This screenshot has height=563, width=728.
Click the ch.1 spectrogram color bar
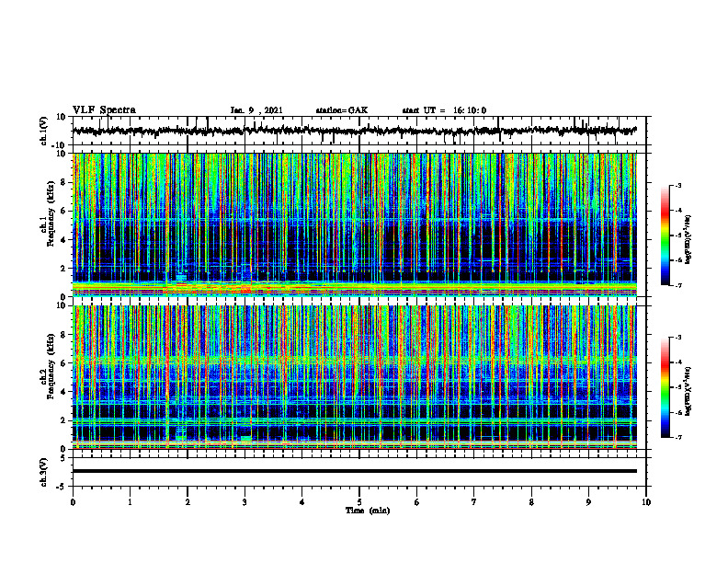665,236
